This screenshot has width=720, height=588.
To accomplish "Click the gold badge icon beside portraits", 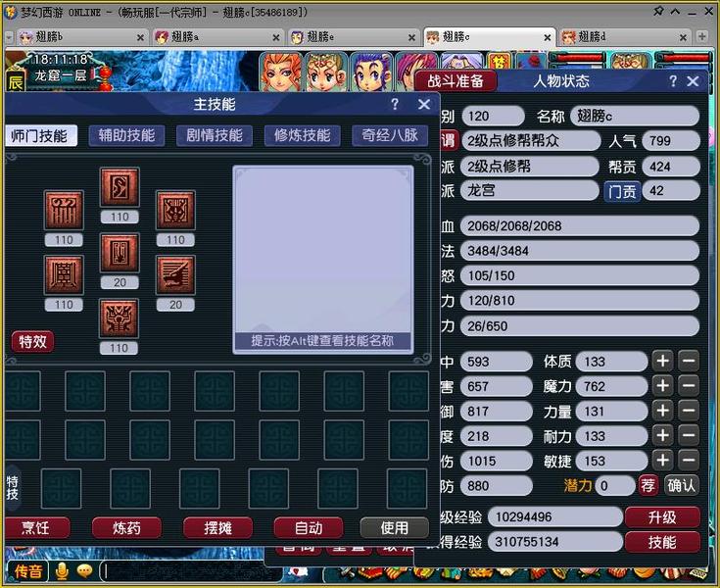I will (500, 62).
